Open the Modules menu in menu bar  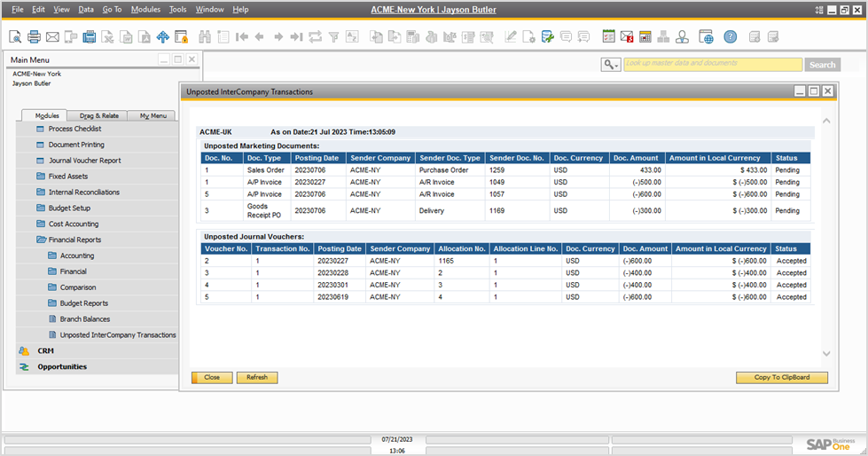pyautogui.click(x=145, y=9)
